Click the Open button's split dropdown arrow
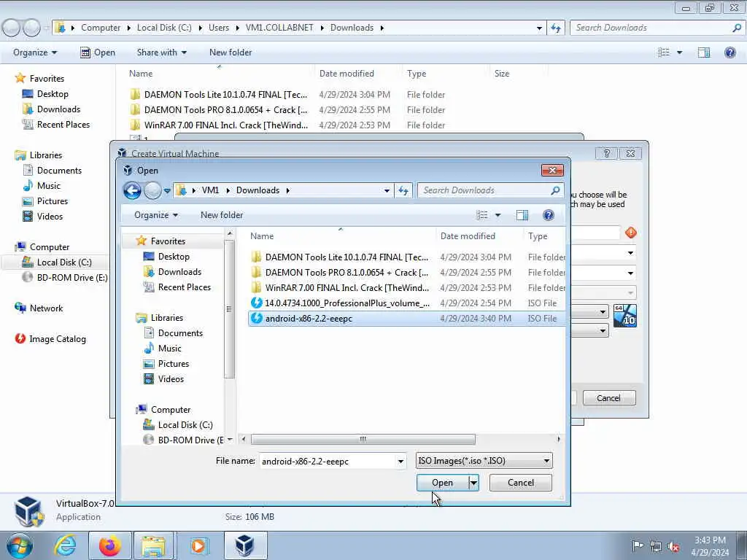Viewport: 747px width, 560px height. tap(473, 483)
